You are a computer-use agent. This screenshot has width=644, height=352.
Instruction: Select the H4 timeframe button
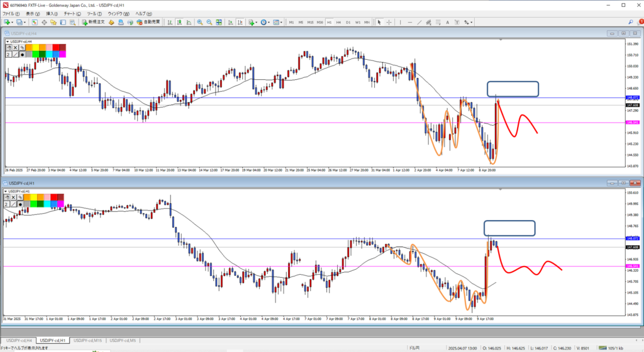(x=338, y=22)
